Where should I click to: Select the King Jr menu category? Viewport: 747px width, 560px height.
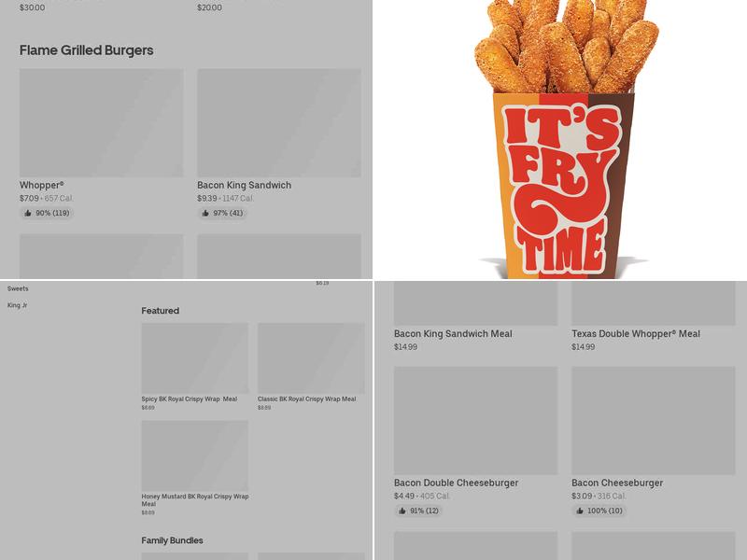tap(17, 305)
